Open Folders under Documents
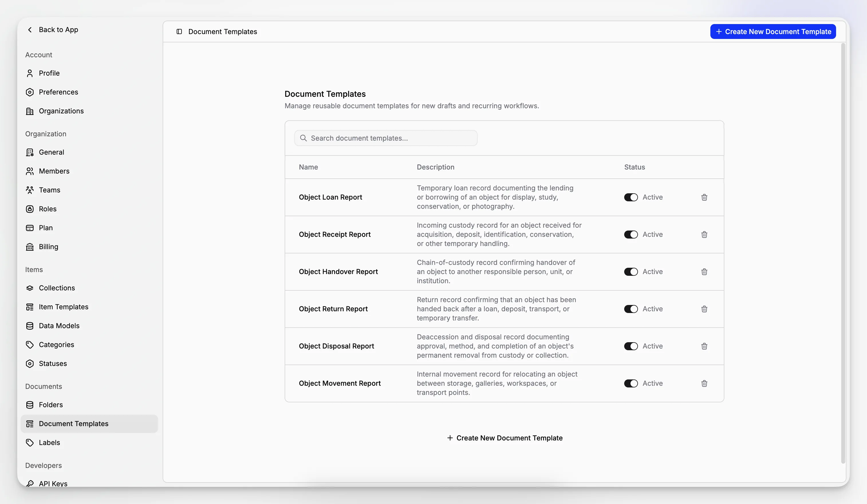Image resolution: width=867 pixels, height=504 pixels. [x=89, y=405]
